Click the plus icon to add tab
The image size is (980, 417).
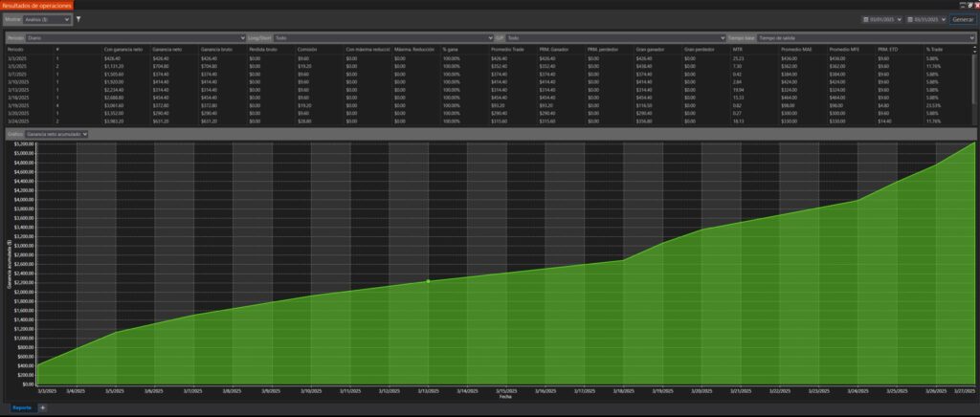point(42,408)
